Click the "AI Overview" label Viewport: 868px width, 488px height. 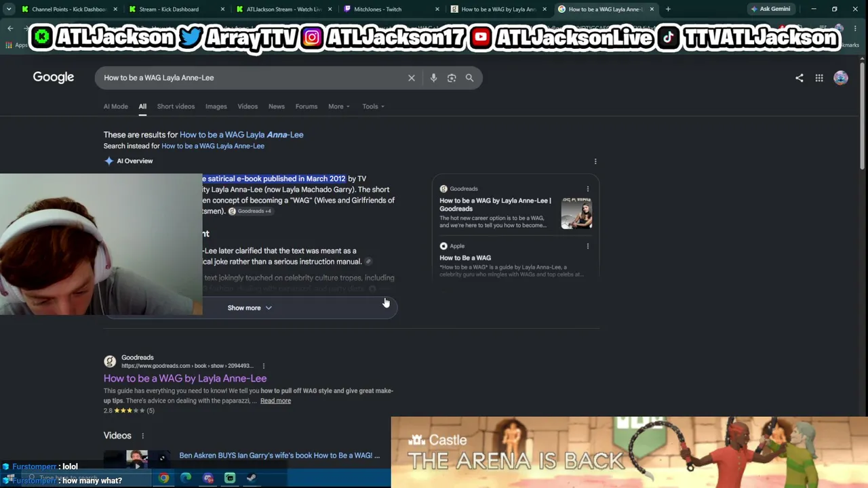(135, 161)
